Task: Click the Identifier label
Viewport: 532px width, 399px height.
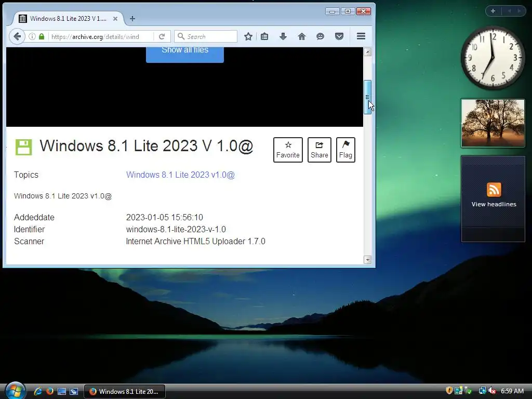Action: coord(29,229)
